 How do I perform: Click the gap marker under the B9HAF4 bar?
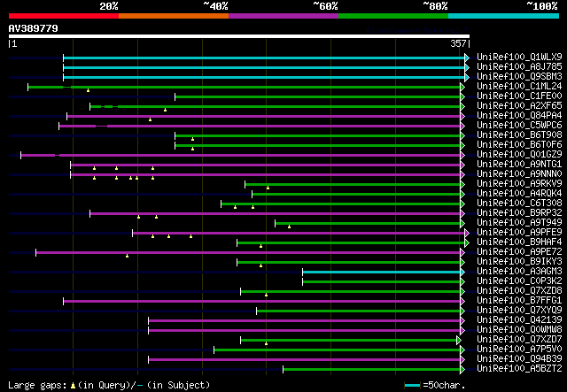[x=260, y=246]
